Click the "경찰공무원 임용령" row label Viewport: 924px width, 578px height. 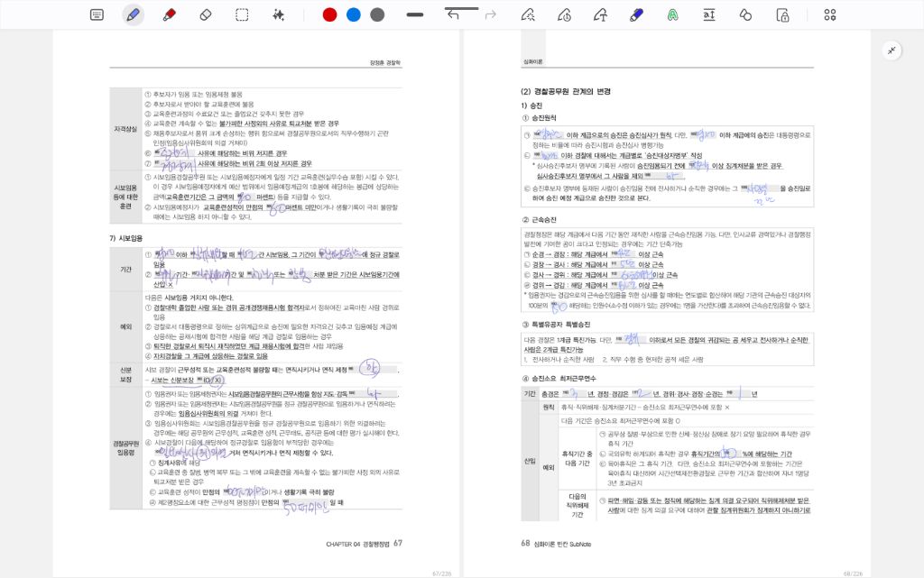click(125, 448)
